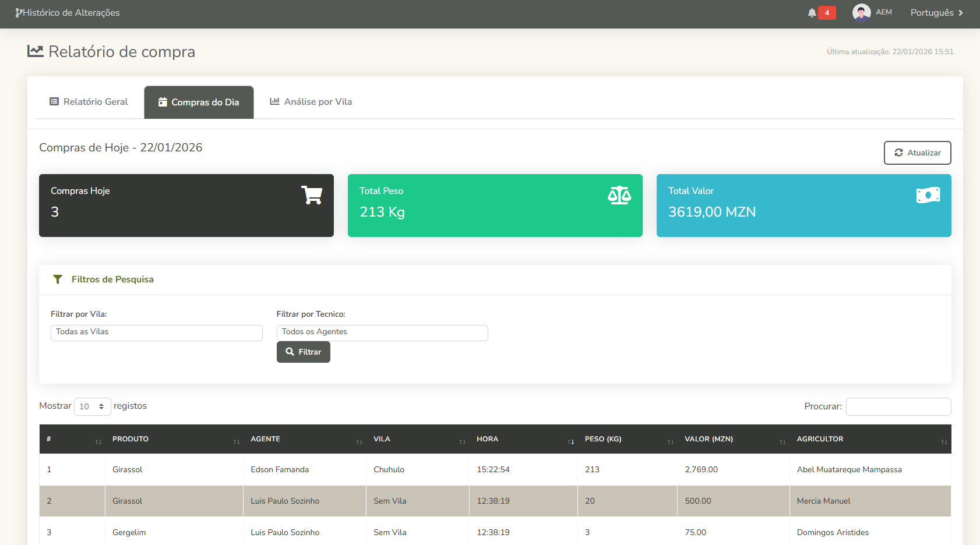Expand the Filtrar por Tecnico dropdown
Screen dimensions: 980x545
click(382, 332)
